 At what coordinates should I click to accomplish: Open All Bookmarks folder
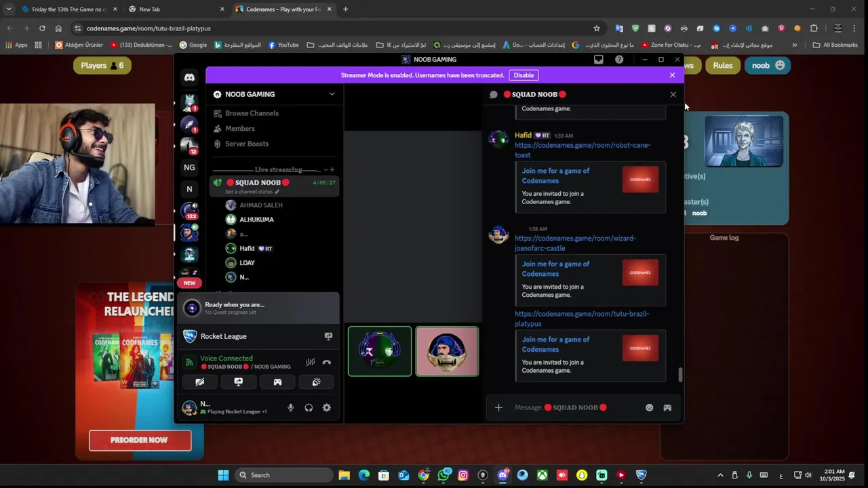coord(835,45)
